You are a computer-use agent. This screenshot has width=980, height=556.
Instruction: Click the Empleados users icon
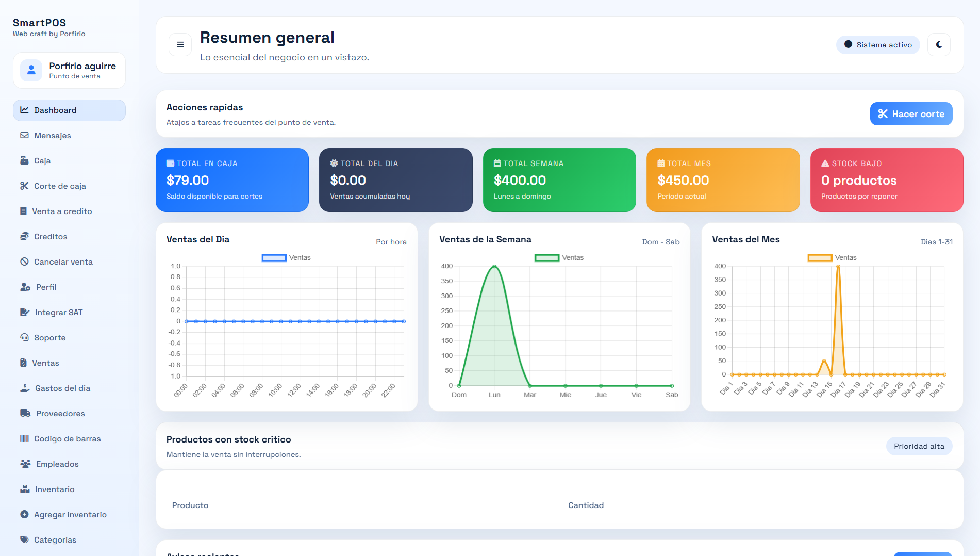[25, 464]
